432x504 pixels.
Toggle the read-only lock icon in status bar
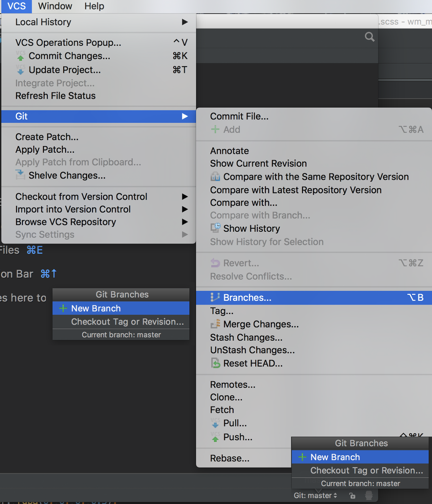pyautogui.click(x=352, y=496)
